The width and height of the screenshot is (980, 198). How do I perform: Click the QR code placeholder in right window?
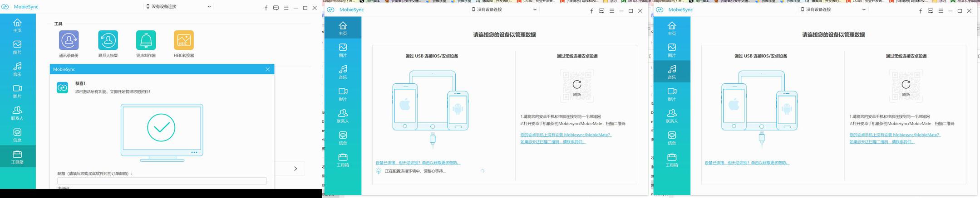[x=906, y=86]
